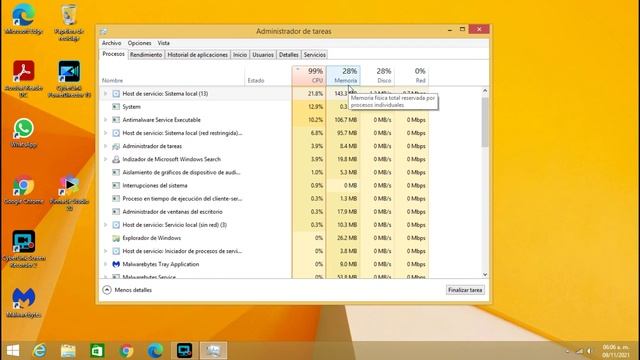This screenshot has height=360, width=640.
Task: Select the Procesos tab
Action: 113,54
